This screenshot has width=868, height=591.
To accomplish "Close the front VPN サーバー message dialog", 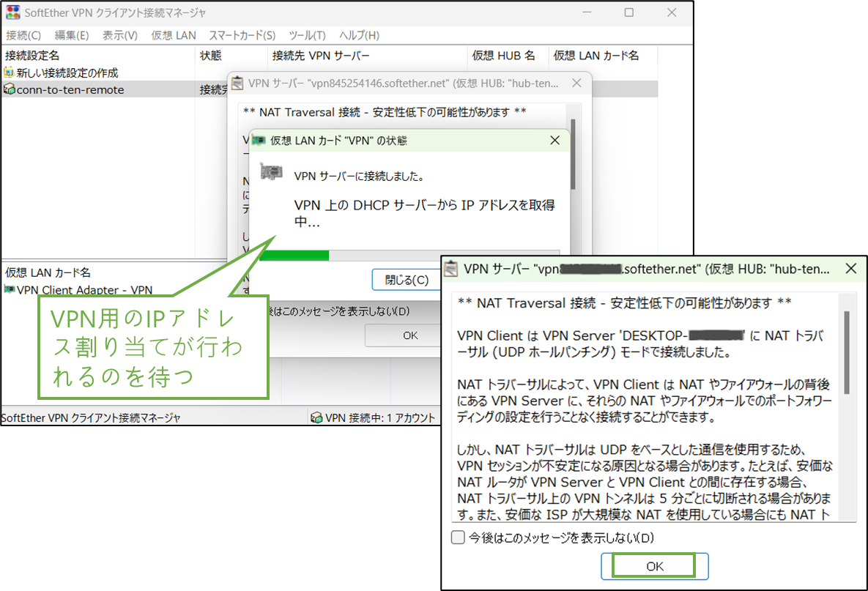I will pyautogui.click(x=851, y=269).
